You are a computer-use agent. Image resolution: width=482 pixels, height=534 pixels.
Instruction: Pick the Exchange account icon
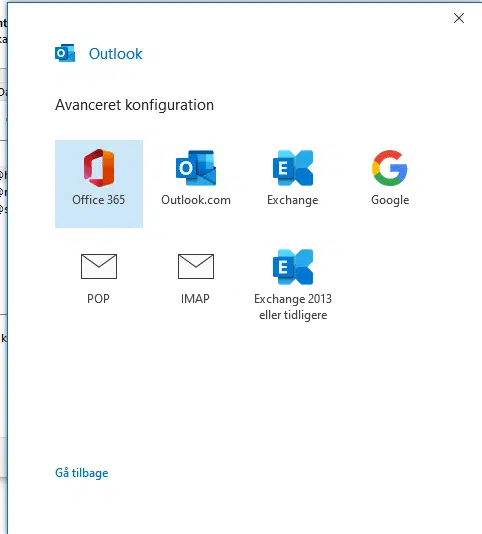(x=293, y=168)
